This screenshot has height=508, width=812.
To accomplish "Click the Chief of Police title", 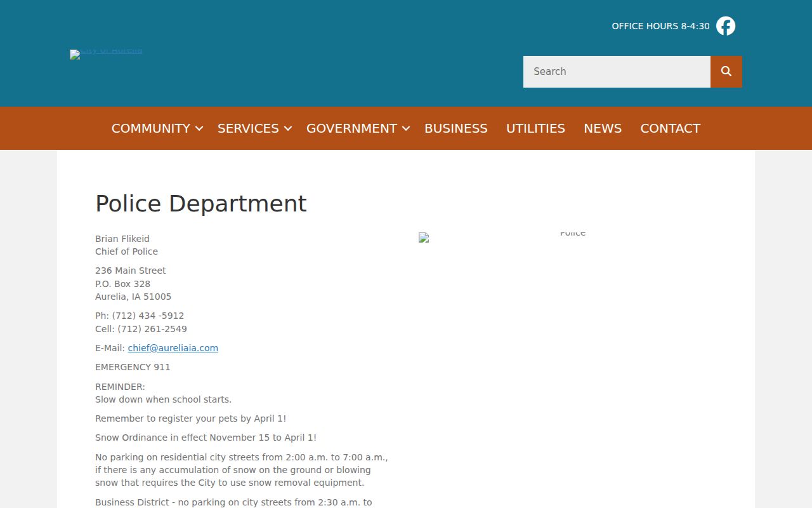I will click(127, 251).
